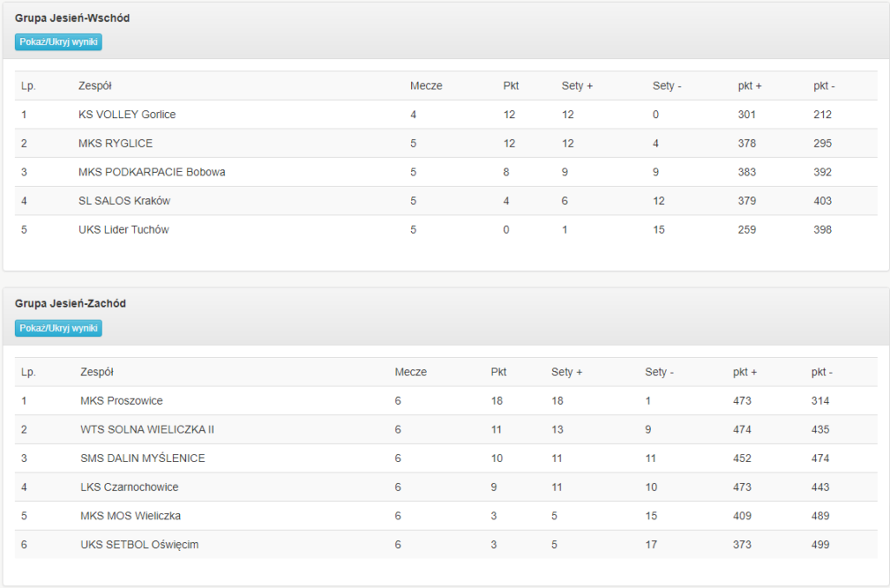Click the pkt - header in Wschód table

tap(824, 86)
